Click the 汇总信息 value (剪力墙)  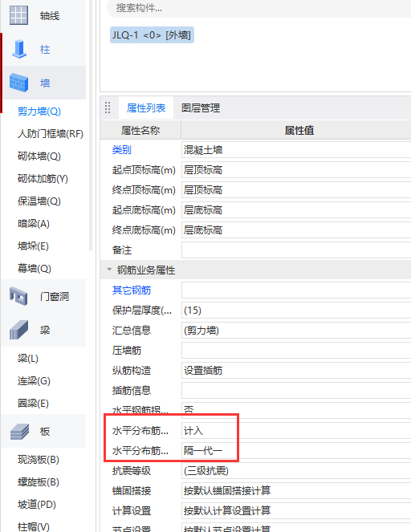pyautogui.click(x=296, y=330)
